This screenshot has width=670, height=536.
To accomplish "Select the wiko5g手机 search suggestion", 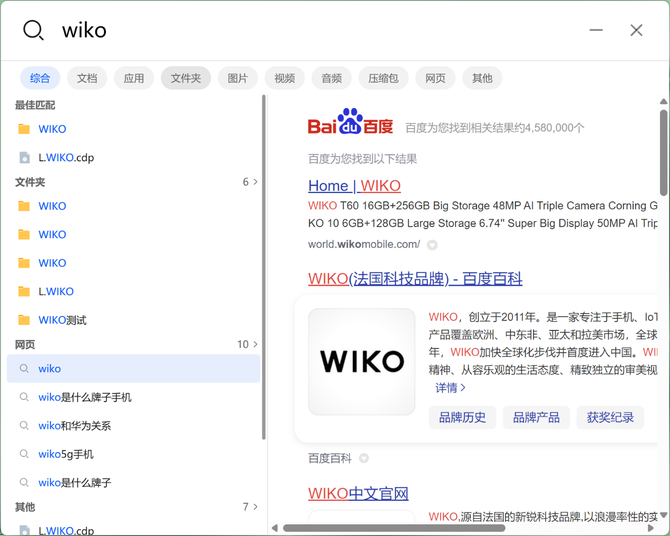I will point(65,454).
